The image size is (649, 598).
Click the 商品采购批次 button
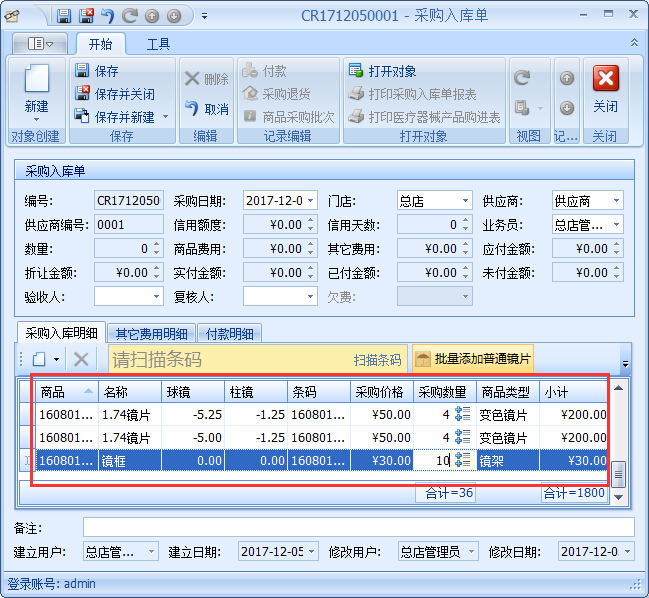coord(288,117)
